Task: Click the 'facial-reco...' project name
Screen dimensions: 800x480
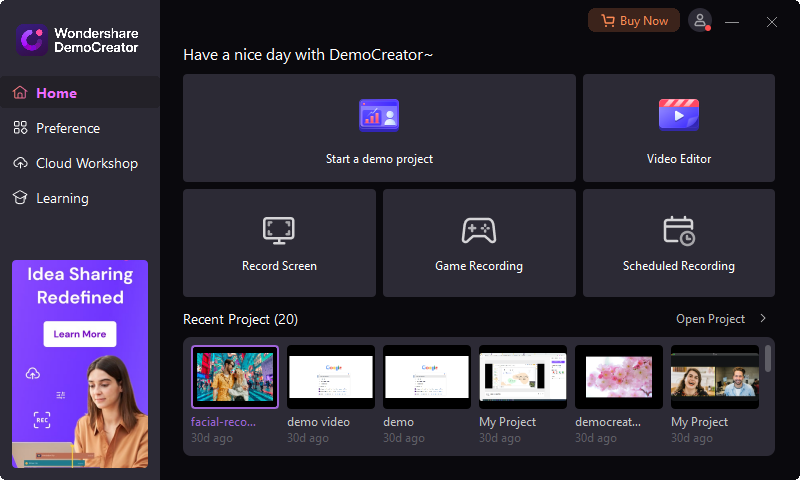Action: 223,422
